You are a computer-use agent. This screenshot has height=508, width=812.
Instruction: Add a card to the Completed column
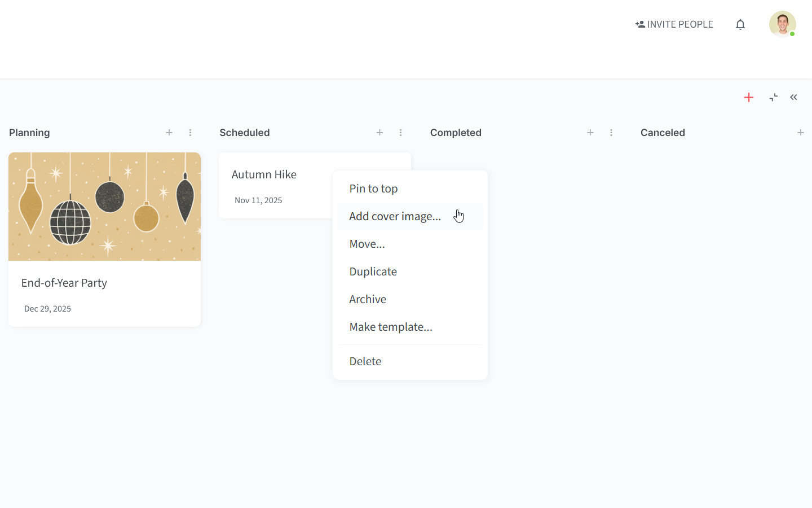[590, 133]
